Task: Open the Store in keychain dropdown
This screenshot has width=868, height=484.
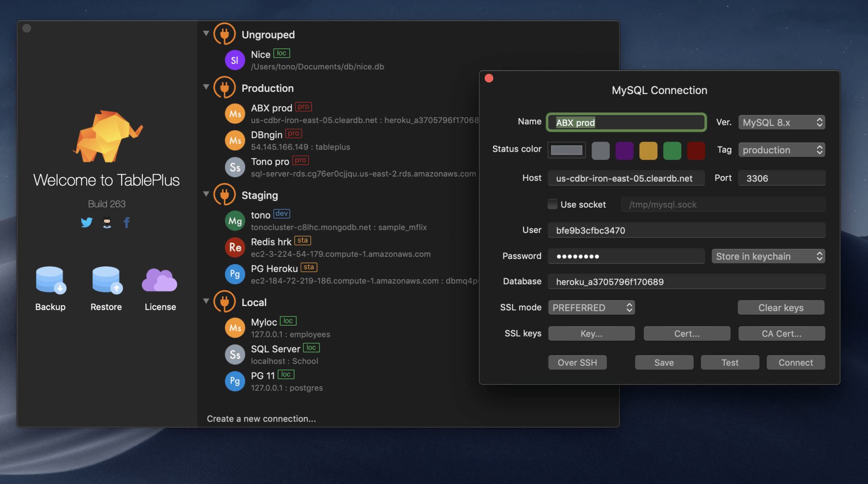Action: 768,256
